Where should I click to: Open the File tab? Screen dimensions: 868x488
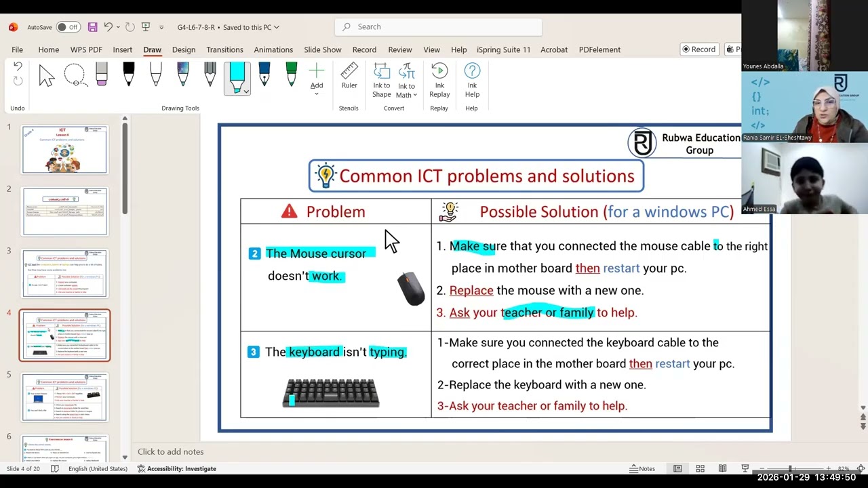coord(17,49)
